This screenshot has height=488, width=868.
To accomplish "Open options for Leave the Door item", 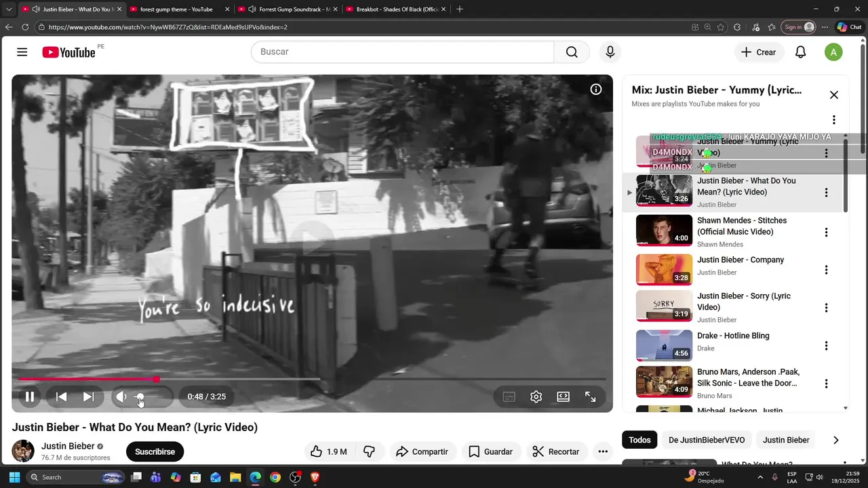I will (826, 384).
